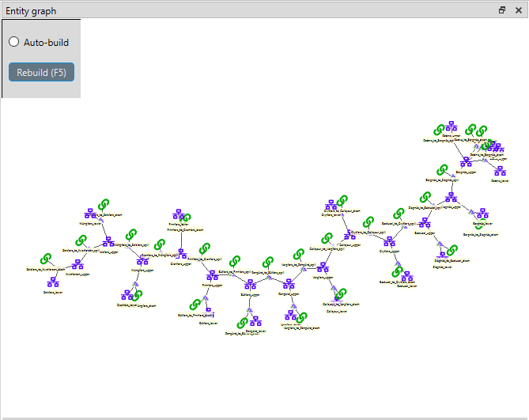
Task: Click the Revsfjorn_to_Granfjorn_slash label
Action: (x=186, y=230)
